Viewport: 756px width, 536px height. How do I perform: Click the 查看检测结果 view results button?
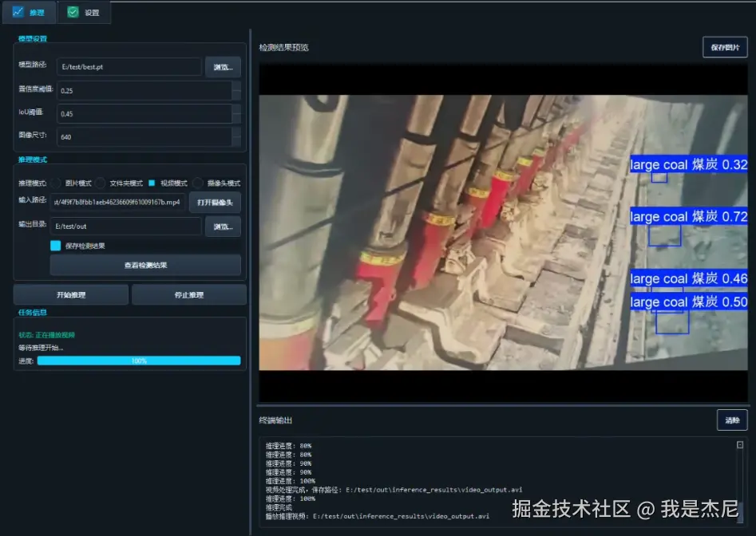click(145, 265)
